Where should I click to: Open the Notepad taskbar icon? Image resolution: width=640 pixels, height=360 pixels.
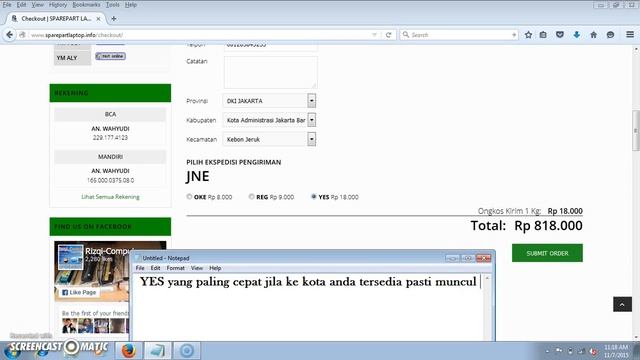157,351
